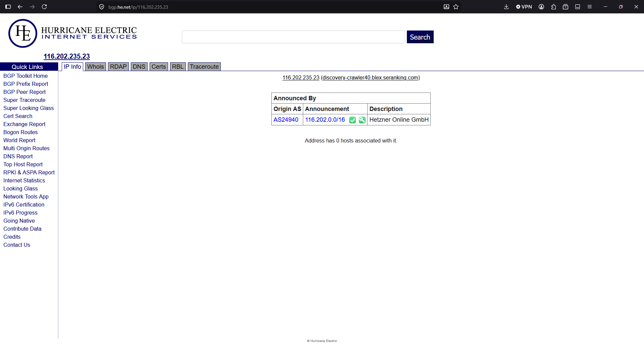Open Bogon Routes

click(20, 132)
